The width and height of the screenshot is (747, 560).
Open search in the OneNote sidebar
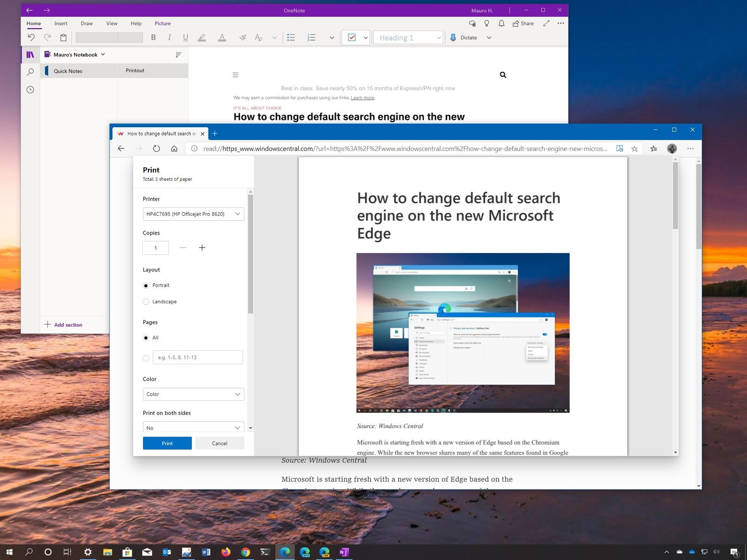[30, 72]
